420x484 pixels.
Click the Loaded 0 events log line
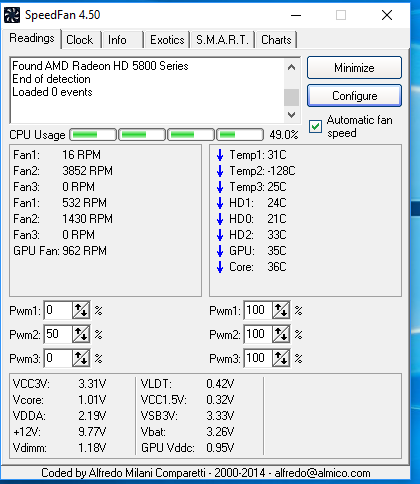click(x=52, y=92)
